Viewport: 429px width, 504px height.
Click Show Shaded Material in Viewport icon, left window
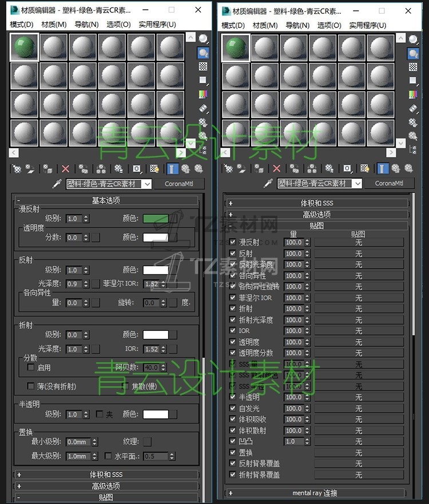click(x=154, y=169)
